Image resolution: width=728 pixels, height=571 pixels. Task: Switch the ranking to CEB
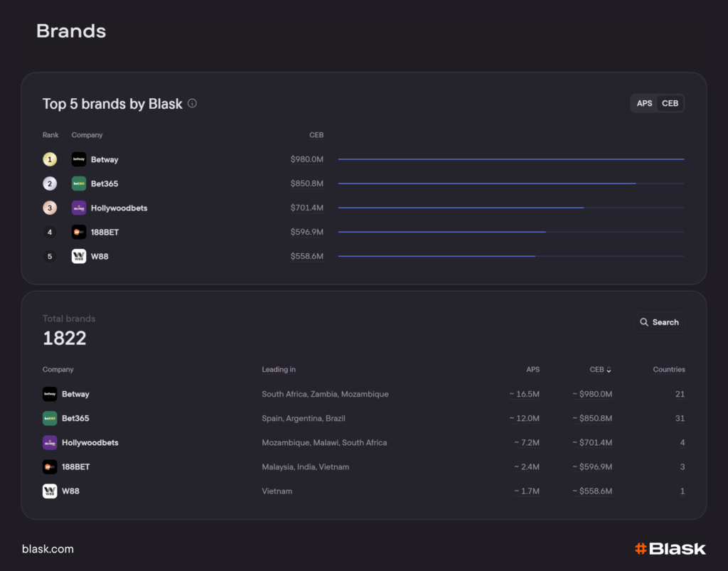(x=670, y=103)
